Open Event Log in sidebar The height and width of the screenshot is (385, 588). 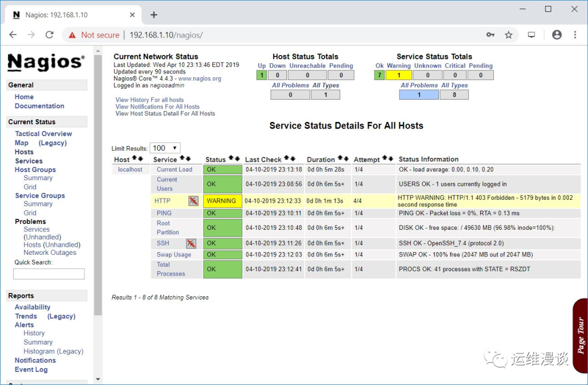click(x=31, y=370)
